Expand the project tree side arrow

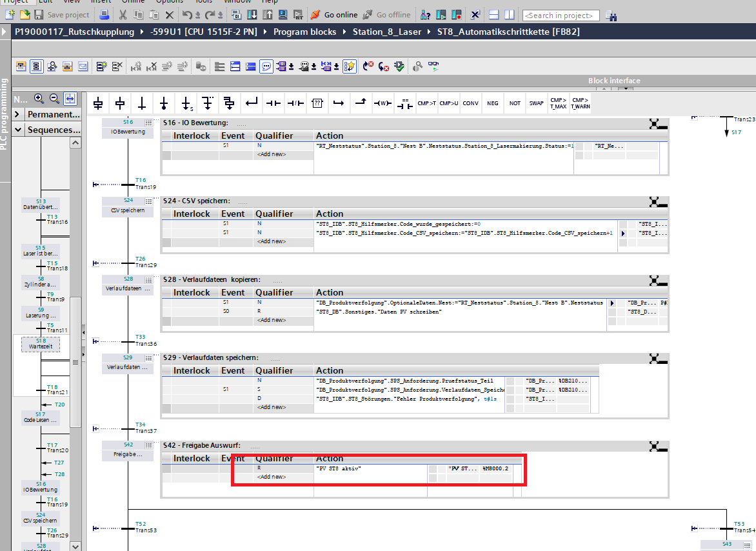[x=5, y=32]
